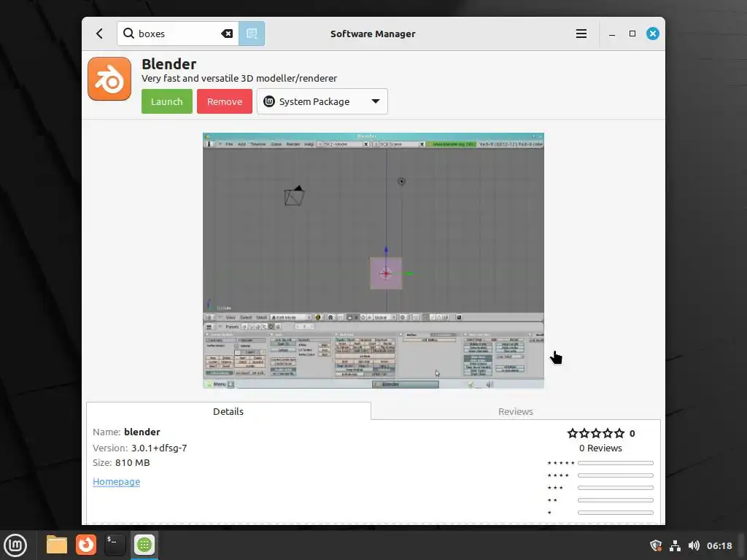
Task: Click into the 'boxes' search field
Action: pos(178,34)
